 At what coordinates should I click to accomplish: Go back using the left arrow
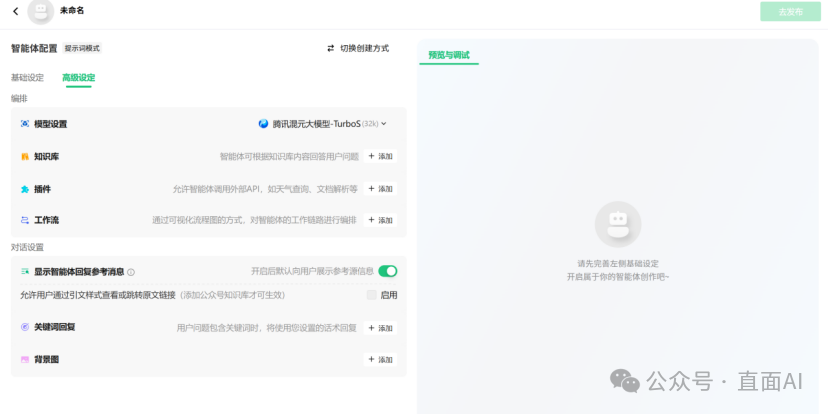[15, 11]
